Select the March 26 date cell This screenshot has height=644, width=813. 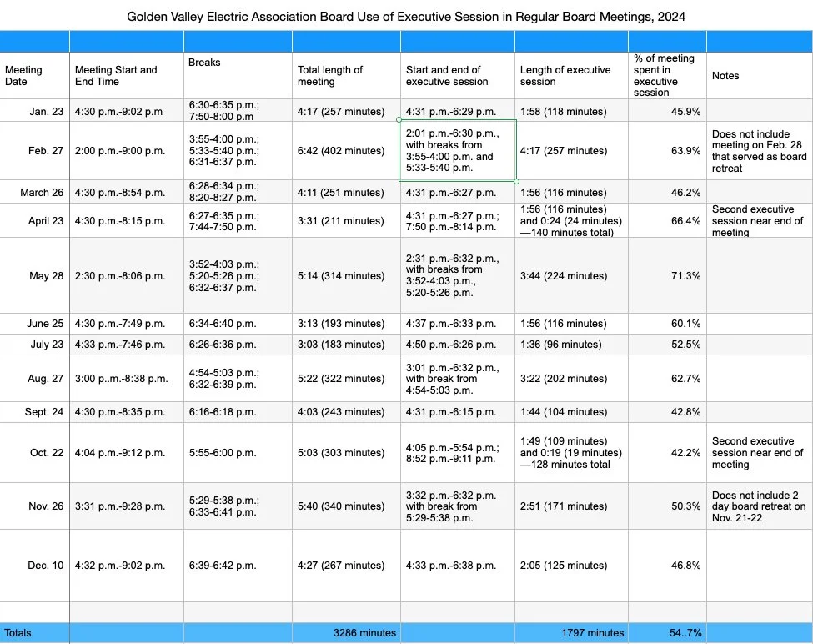[x=35, y=193]
